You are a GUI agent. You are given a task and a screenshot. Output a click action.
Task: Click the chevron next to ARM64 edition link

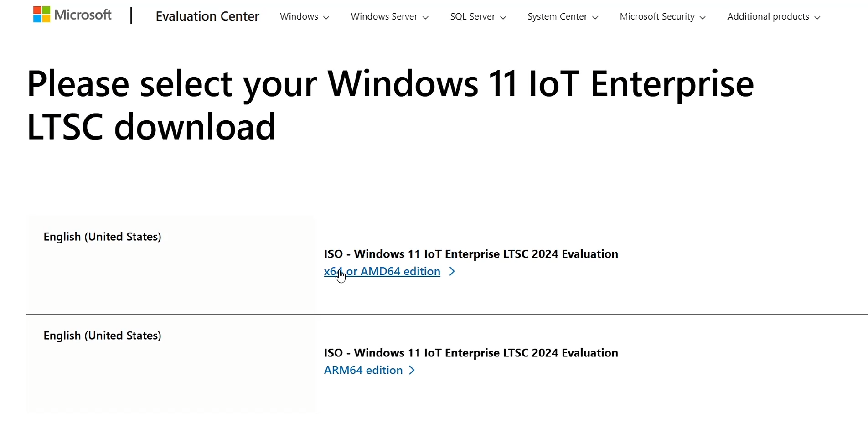[x=411, y=370]
